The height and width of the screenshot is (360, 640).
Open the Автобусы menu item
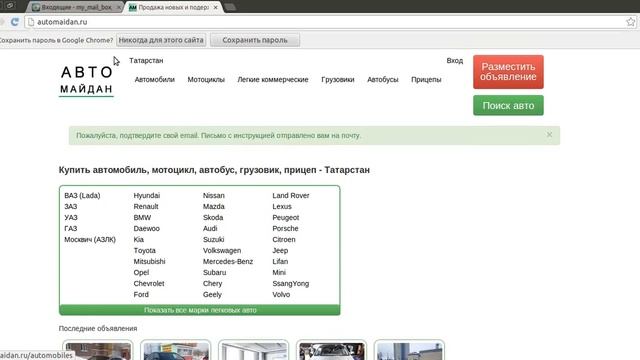point(382,80)
